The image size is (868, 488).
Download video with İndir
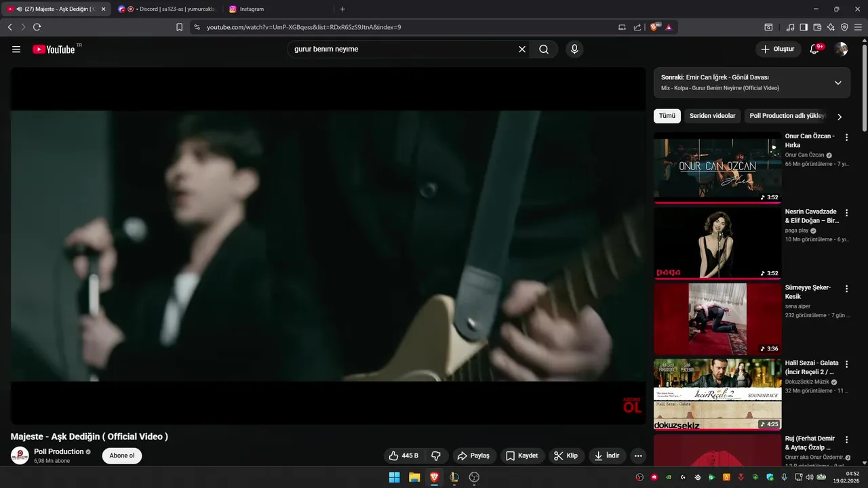pyautogui.click(x=607, y=455)
